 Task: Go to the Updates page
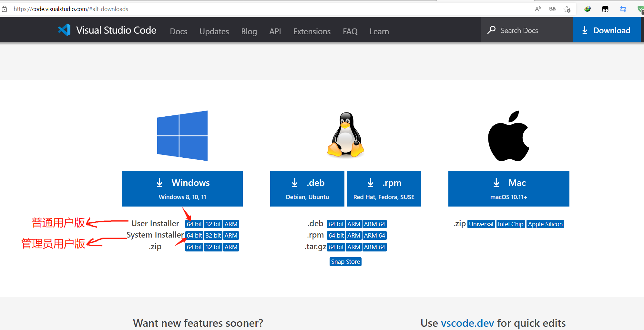click(214, 31)
